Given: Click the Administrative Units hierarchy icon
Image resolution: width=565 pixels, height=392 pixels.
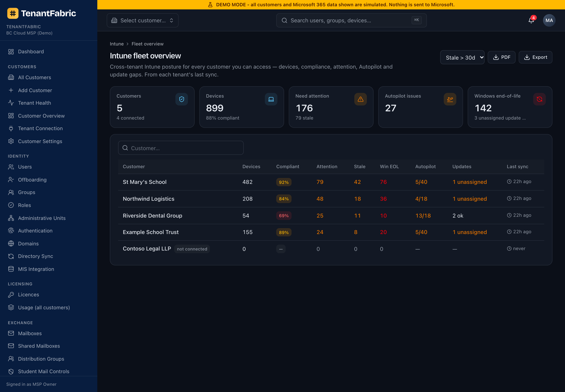Looking at the screenshot, I should pyautogui.click(x=11, y=218).
